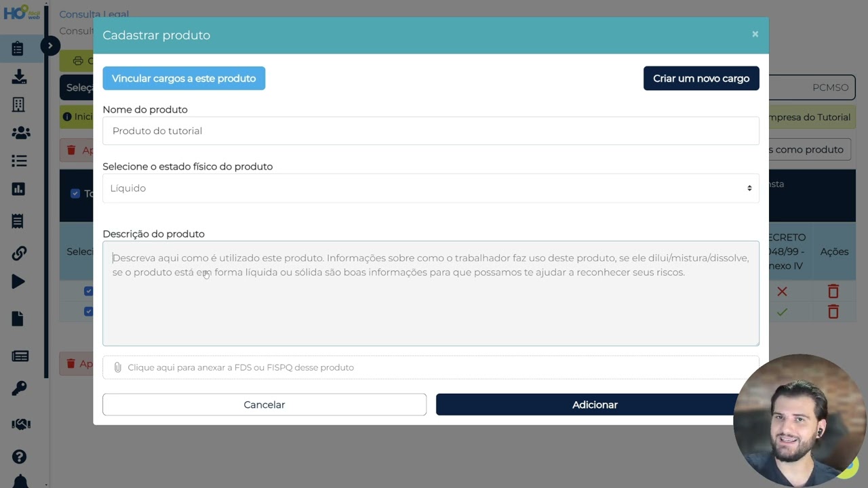Click the red trash icon below table

click(x=71, y=363)
